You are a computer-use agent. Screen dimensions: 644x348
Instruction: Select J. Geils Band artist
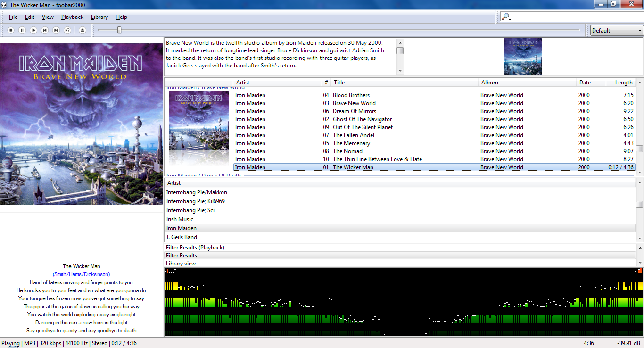(400, 237)
